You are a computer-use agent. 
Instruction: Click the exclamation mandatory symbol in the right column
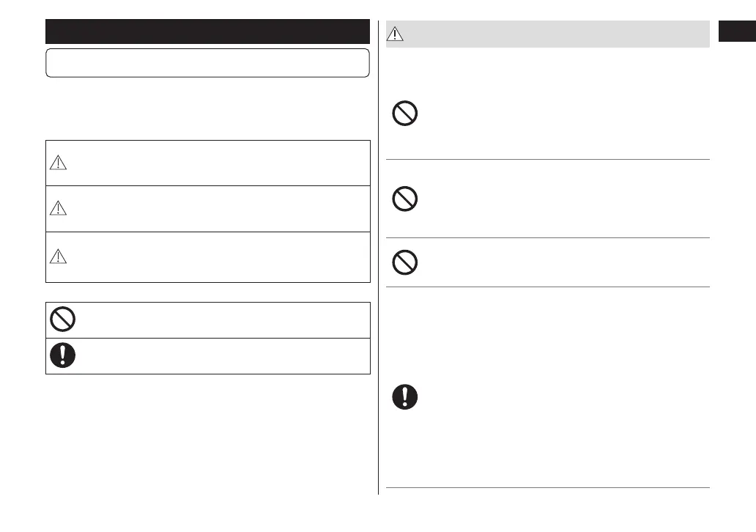(405, 396)
